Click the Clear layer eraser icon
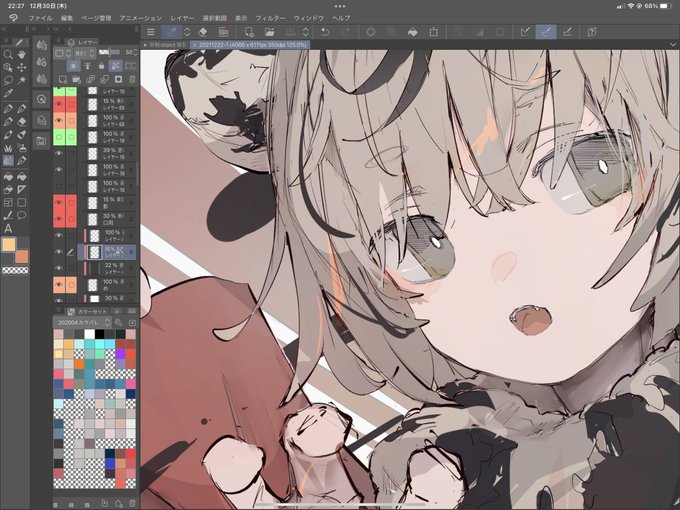This screenshot has height=510, width=680. (x=203, y=32)
